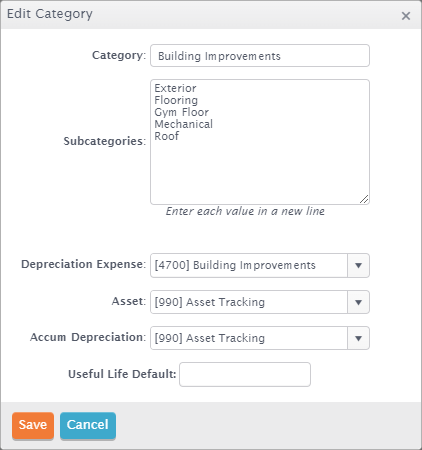Click the Subcategories textarea resize handle
This screenshot has height=450, width=422.
pyautogui.click(x=364, y=199)
